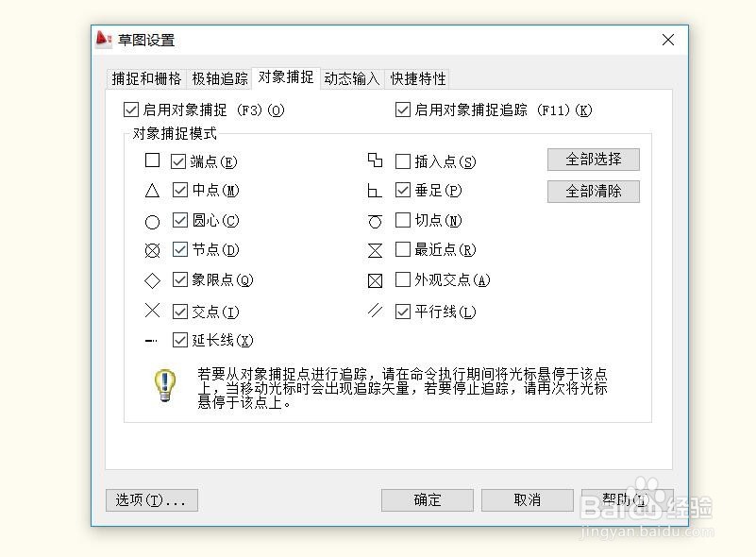This screenshot has height=557, width=756.
Task: Switch to the 捕捉和栅格 tab
Action: click(146, 78)
